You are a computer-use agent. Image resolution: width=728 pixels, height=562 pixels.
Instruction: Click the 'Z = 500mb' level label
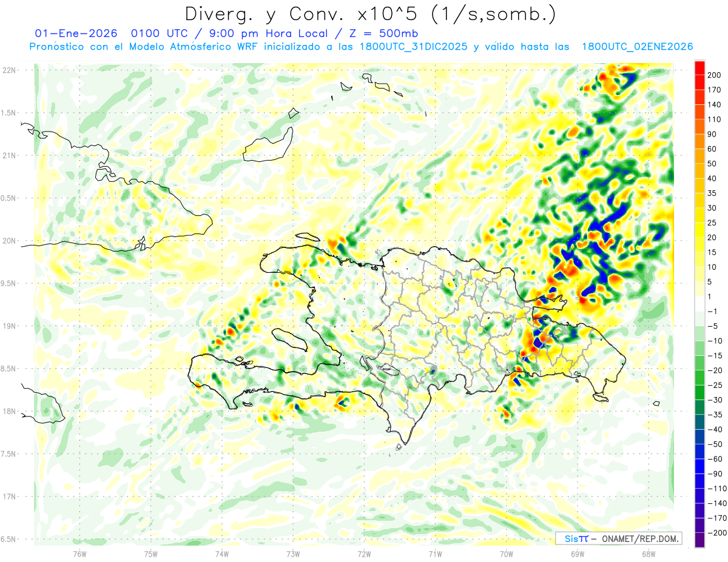(x=383, y=33)
